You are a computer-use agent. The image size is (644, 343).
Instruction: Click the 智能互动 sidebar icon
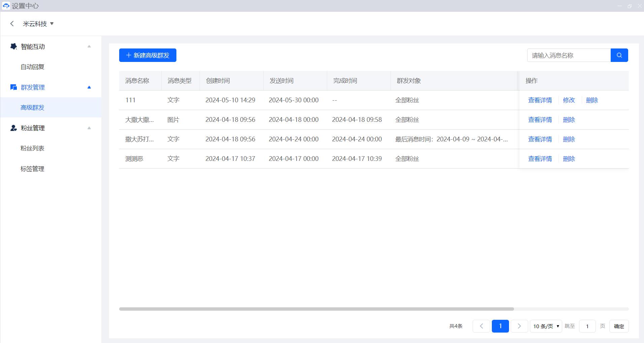[13, 46]
